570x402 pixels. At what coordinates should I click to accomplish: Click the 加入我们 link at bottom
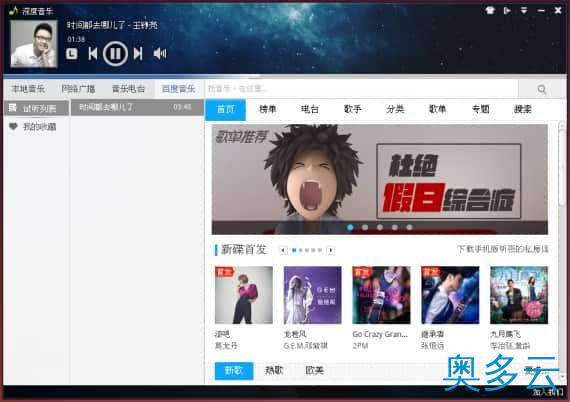coord(548,393)
